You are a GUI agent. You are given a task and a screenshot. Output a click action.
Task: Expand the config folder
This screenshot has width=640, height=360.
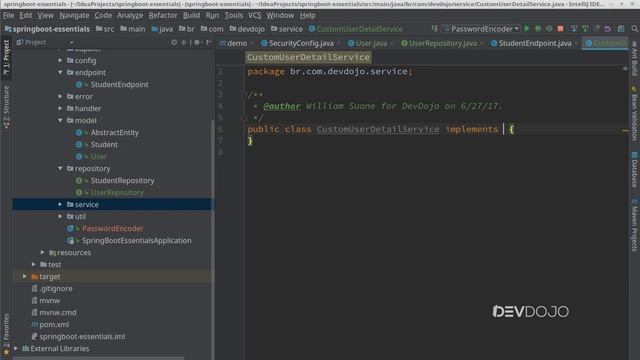coord(60,60)
